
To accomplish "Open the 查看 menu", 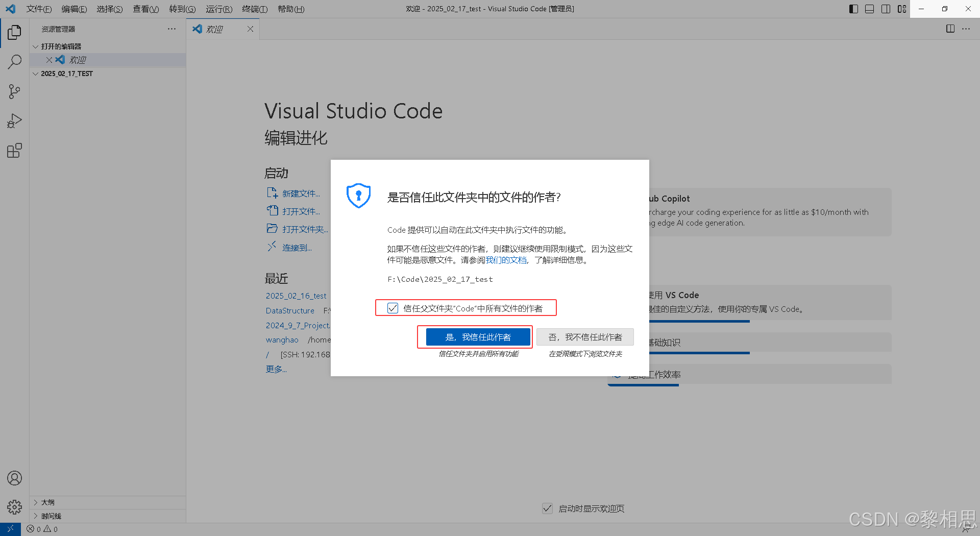I will (146, 9).
